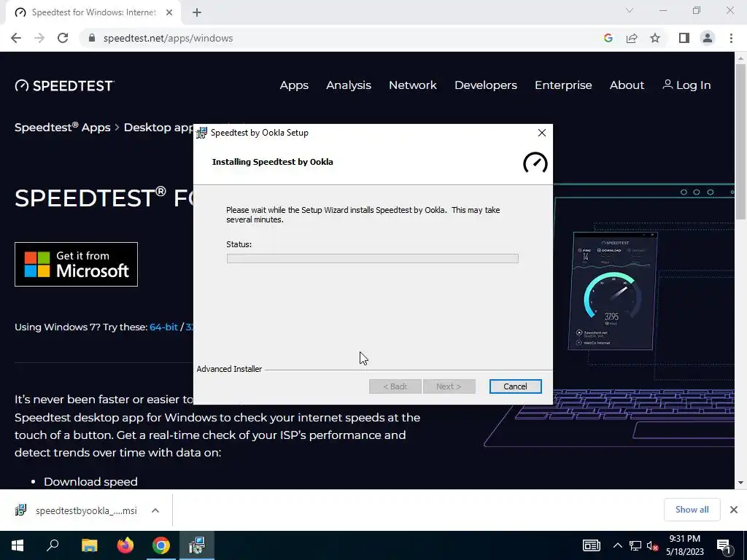Click the msi file icon in downloads bar
Image resolution: width=747 pixels, height=560 pixels.
click(x=20, y=510)
